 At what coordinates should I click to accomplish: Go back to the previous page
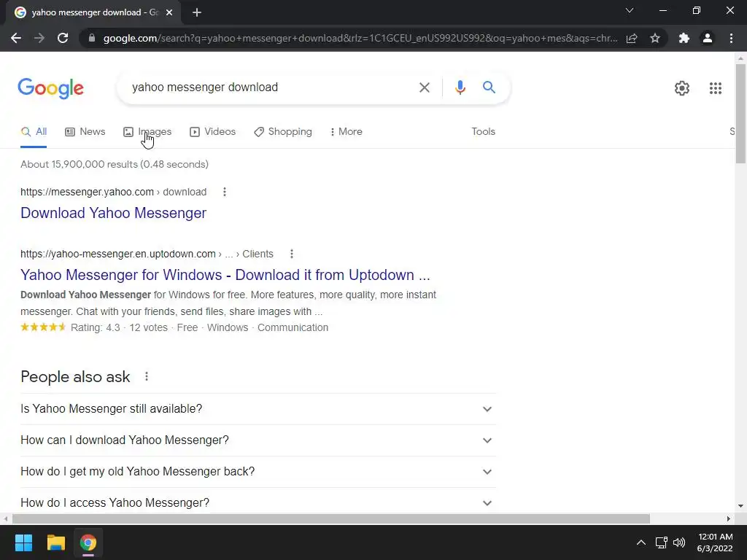16,38
